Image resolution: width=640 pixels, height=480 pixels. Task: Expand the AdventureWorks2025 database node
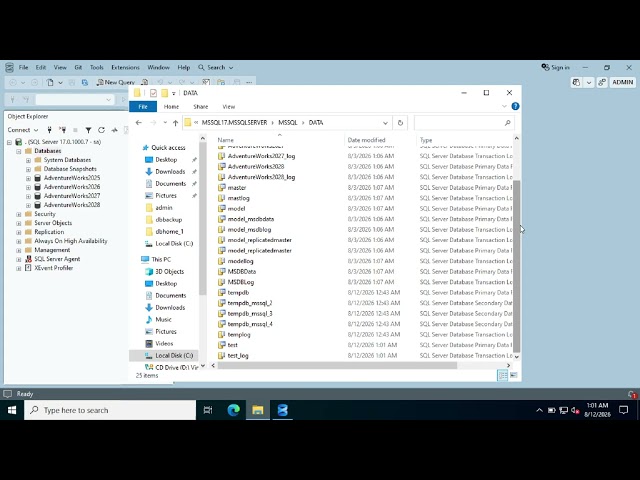(x=28, y=178)
